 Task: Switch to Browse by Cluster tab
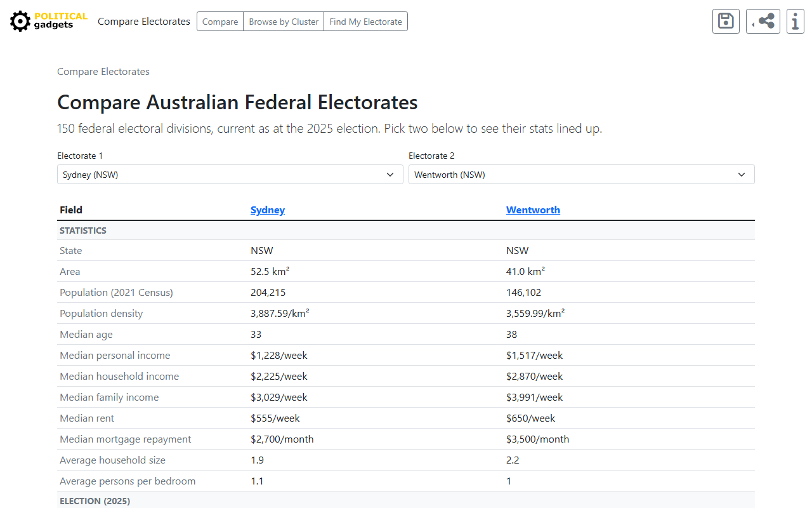click(284, 22)
